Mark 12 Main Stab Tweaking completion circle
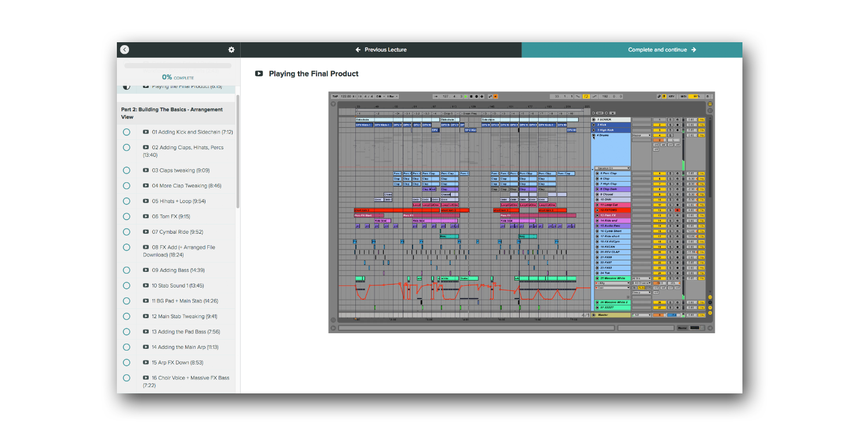The image size is (868, 431). [x=126, y=316]
